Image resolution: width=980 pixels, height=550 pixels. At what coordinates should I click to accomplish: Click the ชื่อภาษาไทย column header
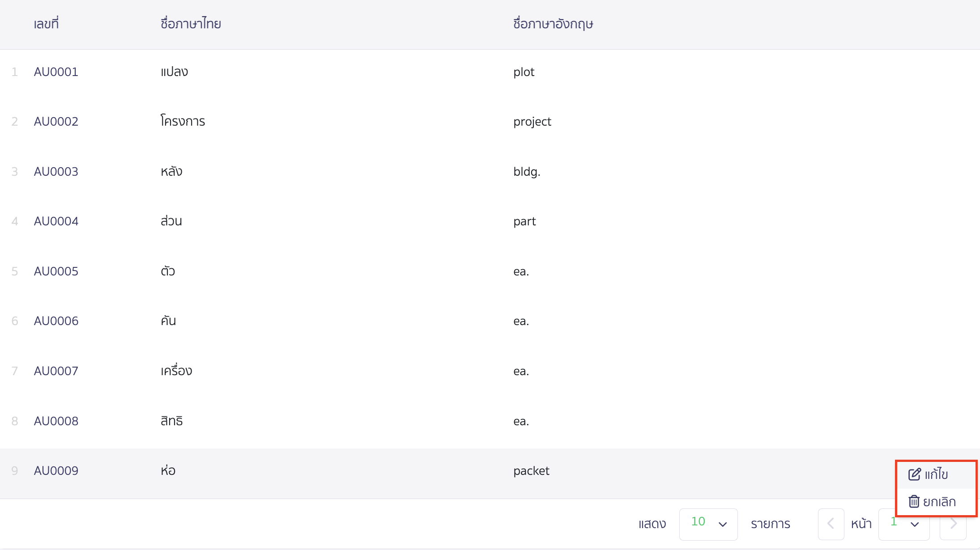click(191, 24)
